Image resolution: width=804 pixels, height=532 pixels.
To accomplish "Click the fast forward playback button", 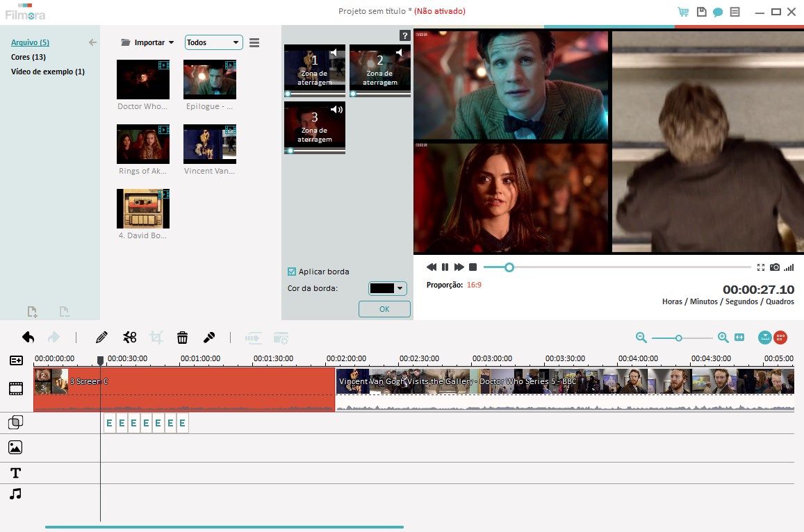I will (459, 267).
